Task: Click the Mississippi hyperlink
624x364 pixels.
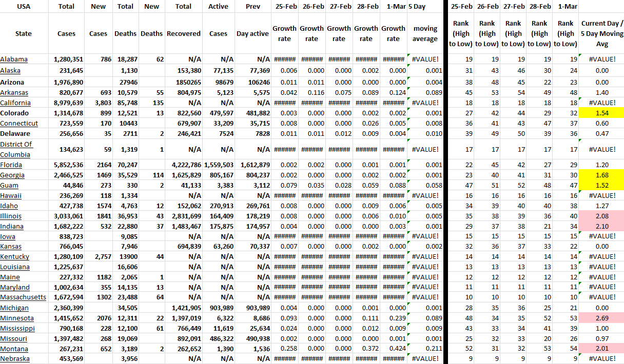Action: (17, 328)
